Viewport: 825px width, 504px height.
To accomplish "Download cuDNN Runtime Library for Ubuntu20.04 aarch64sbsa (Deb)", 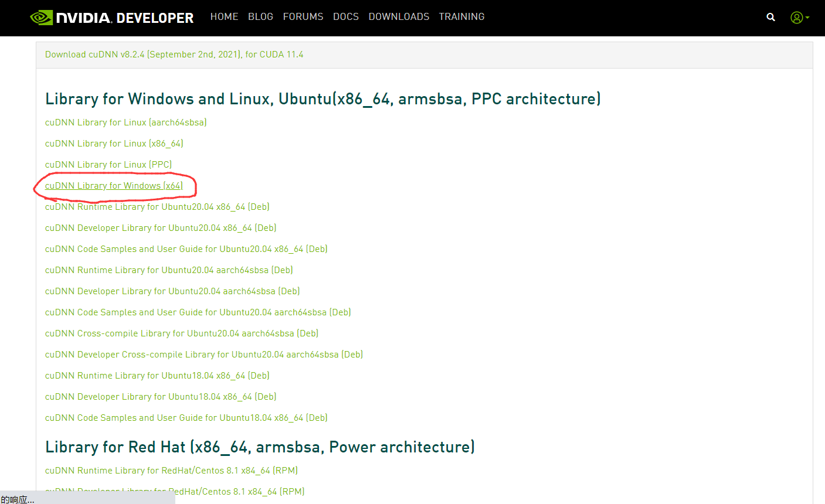I will click(169, 270).
